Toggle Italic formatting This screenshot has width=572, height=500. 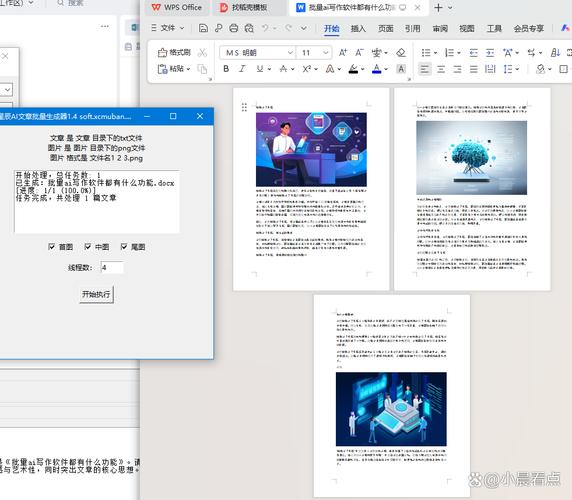[x=242, y=69]
